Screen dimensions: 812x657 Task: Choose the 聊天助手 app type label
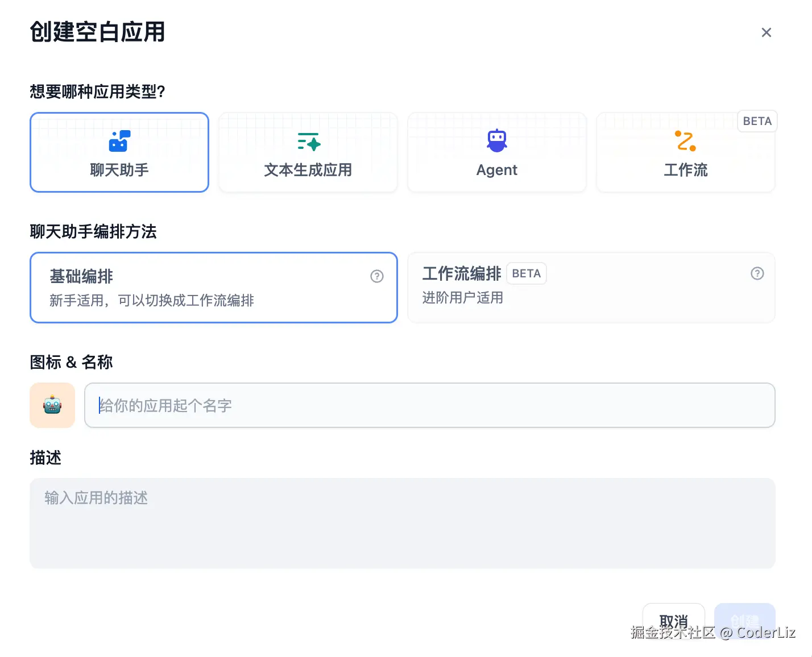coord(119,170)
